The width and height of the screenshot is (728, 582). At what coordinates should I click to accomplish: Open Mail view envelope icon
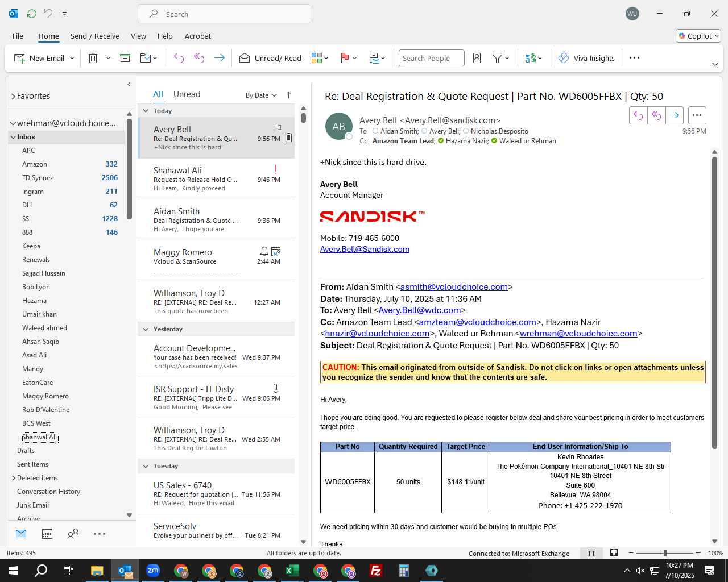[x=21, y=534]
